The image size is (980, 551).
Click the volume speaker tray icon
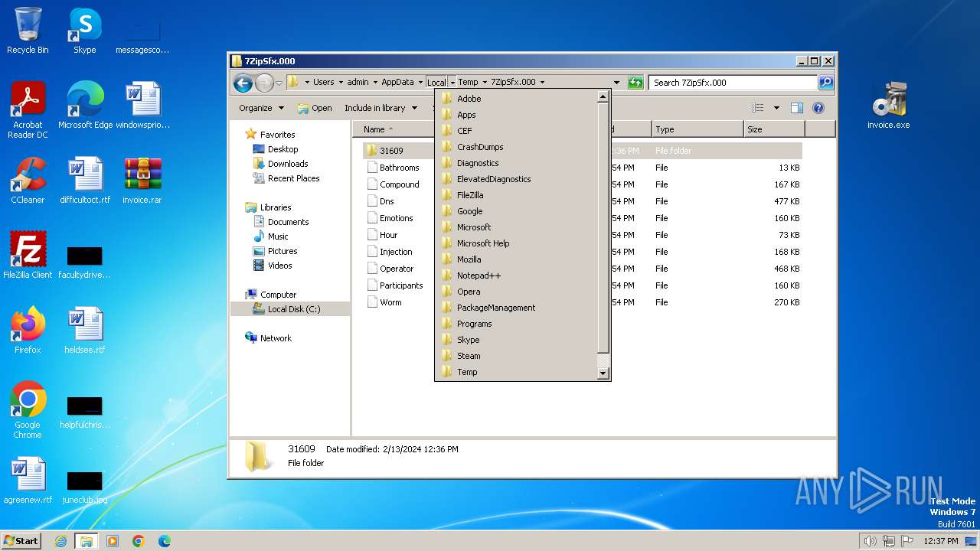[870, 541]
